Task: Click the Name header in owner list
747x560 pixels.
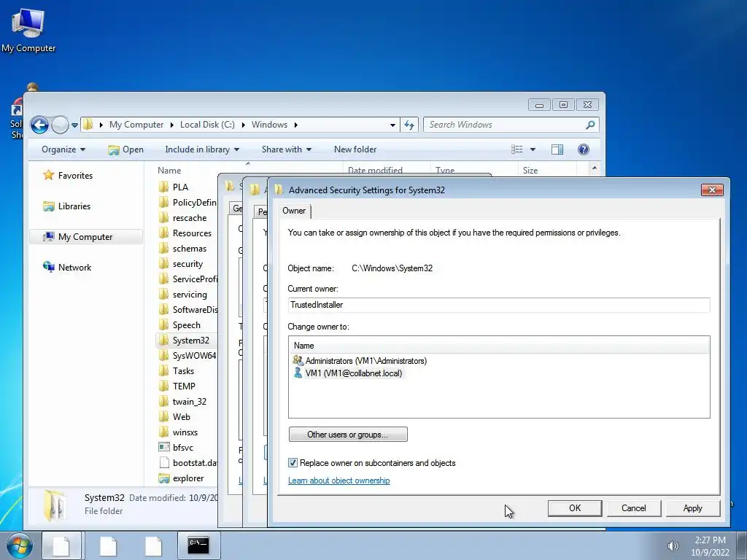Action: click(499, 345)
